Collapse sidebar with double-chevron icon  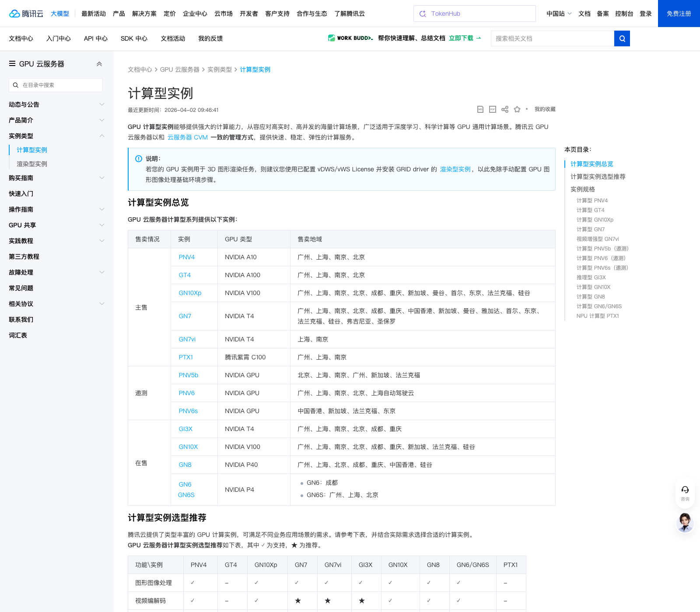click(x=99, y=64)
